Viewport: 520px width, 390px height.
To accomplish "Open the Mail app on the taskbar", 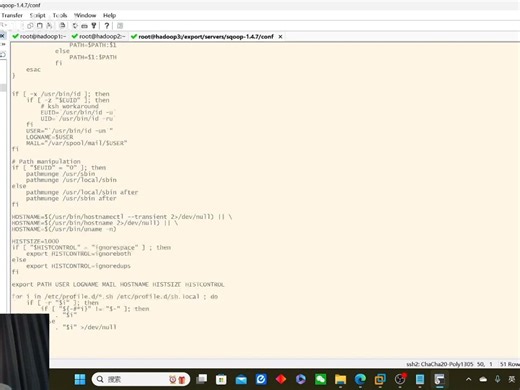I will [241, 379].
